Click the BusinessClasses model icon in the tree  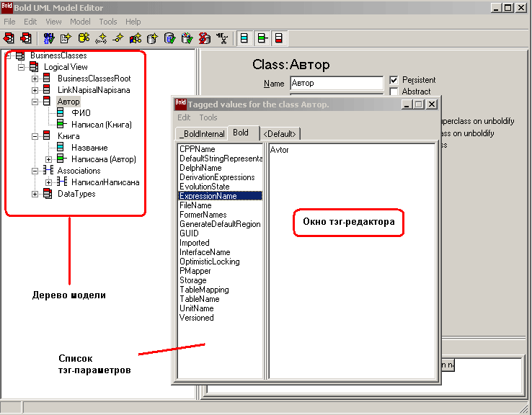20,55
